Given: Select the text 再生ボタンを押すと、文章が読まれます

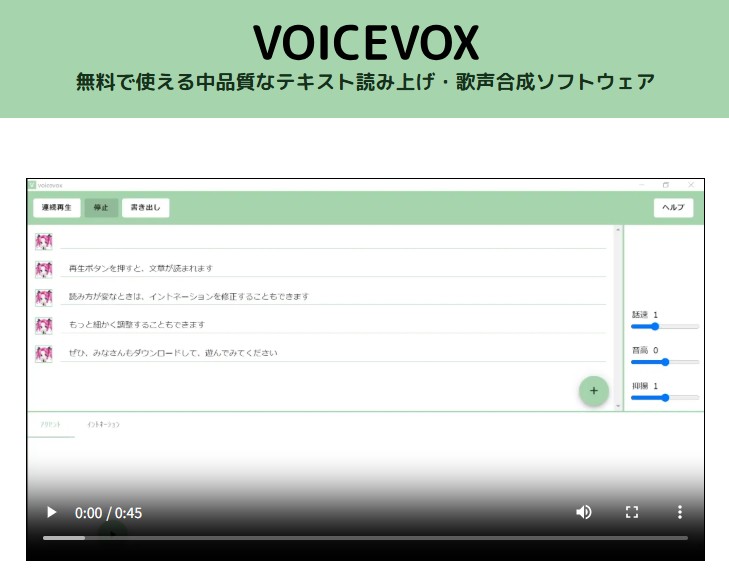Looking at the screenshot, I should (140, 268).
